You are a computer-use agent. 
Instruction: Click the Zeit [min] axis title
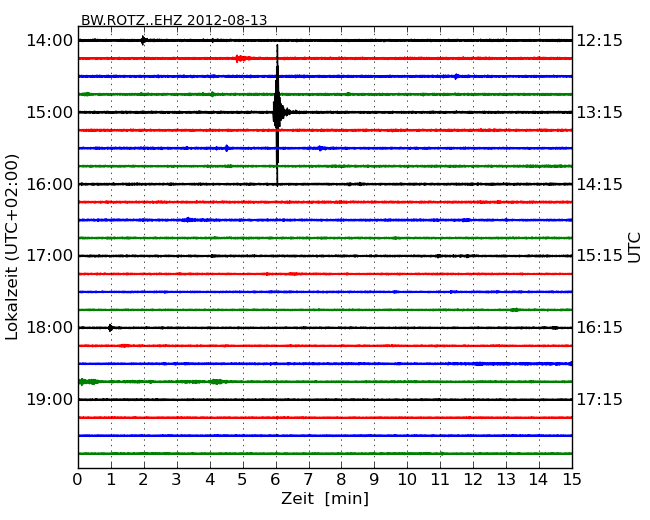pyautogui.click(x=325, y=498)
